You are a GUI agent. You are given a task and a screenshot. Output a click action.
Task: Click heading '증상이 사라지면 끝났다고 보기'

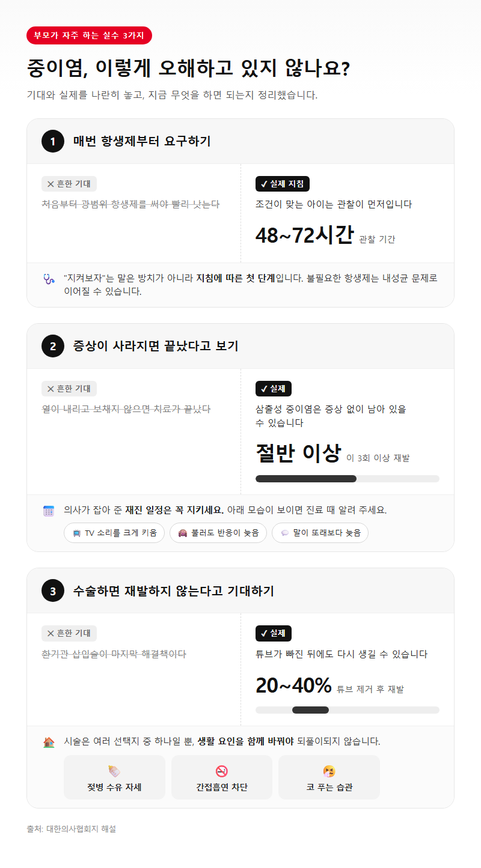[156, 347]
